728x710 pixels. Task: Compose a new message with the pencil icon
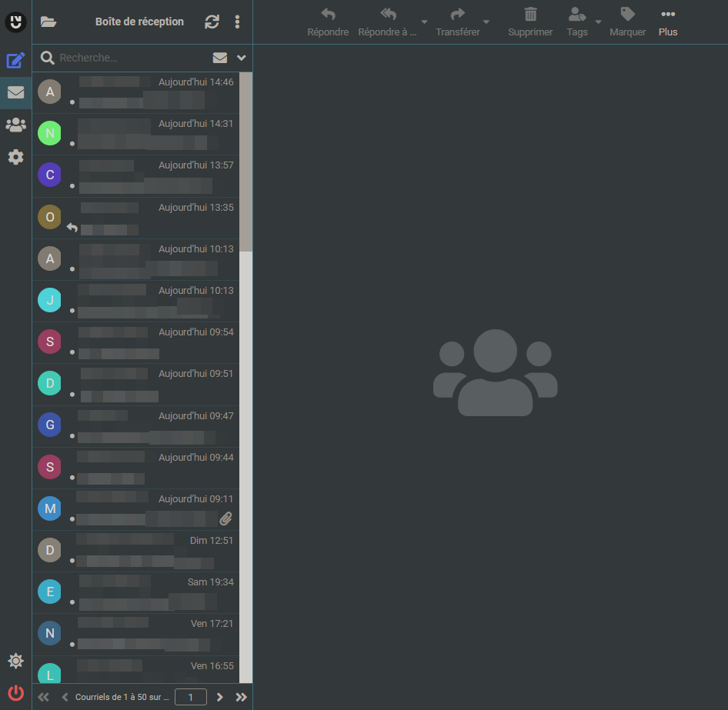pyautogui.click(x=15, y=60)
